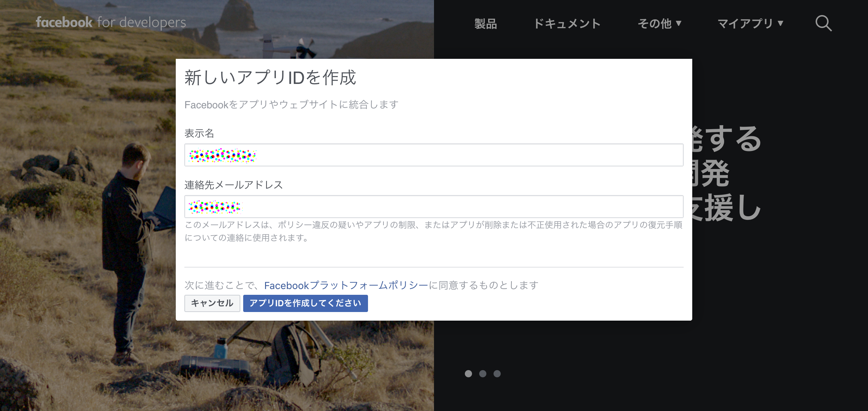Click the 連絡先メールアドレス field label
Viewport: 868px width, 411px height.
point(233,185)
